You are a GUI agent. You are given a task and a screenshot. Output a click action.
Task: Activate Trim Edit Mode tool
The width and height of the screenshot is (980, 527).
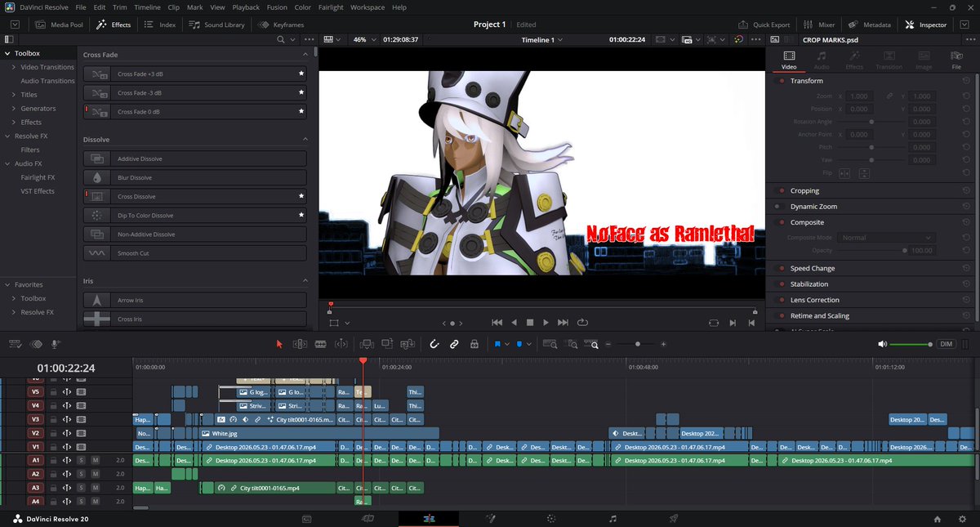300,345
